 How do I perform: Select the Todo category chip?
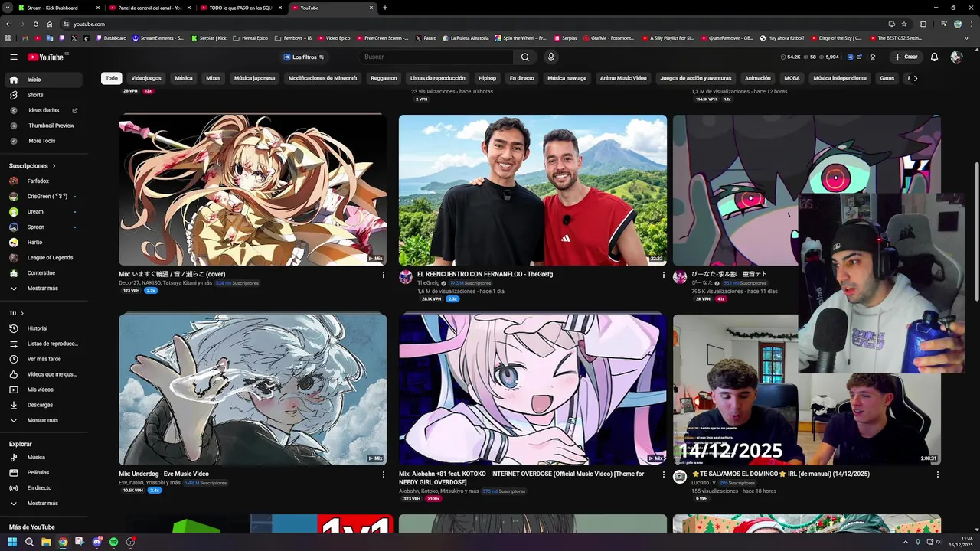pos(112,78)
